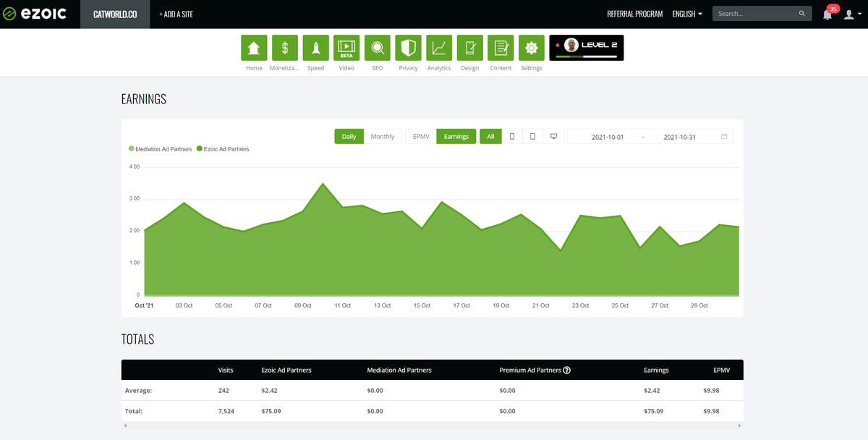Click the Level 2 badge
868x440 pixels.
click(x=587, y=48)
